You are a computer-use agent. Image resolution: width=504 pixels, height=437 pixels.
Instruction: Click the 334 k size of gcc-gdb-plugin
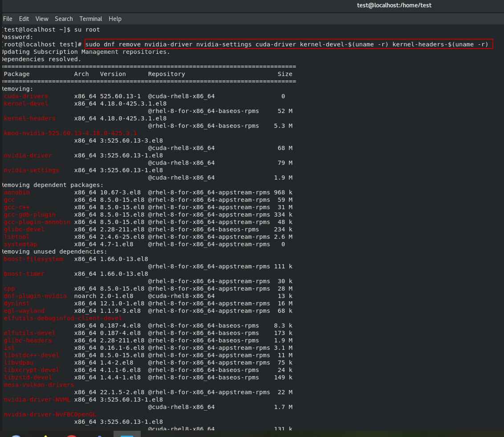(x=283, y=214)
